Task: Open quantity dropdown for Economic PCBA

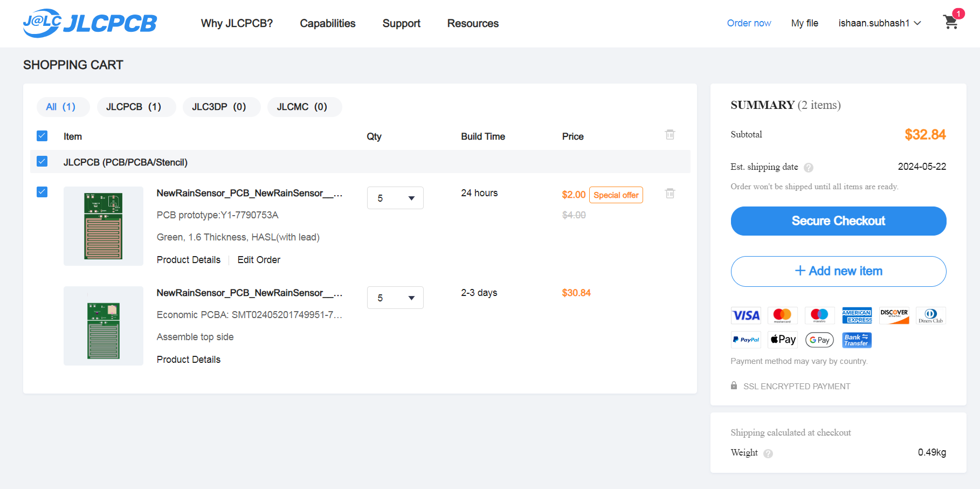Action: [x=395, y=298]
